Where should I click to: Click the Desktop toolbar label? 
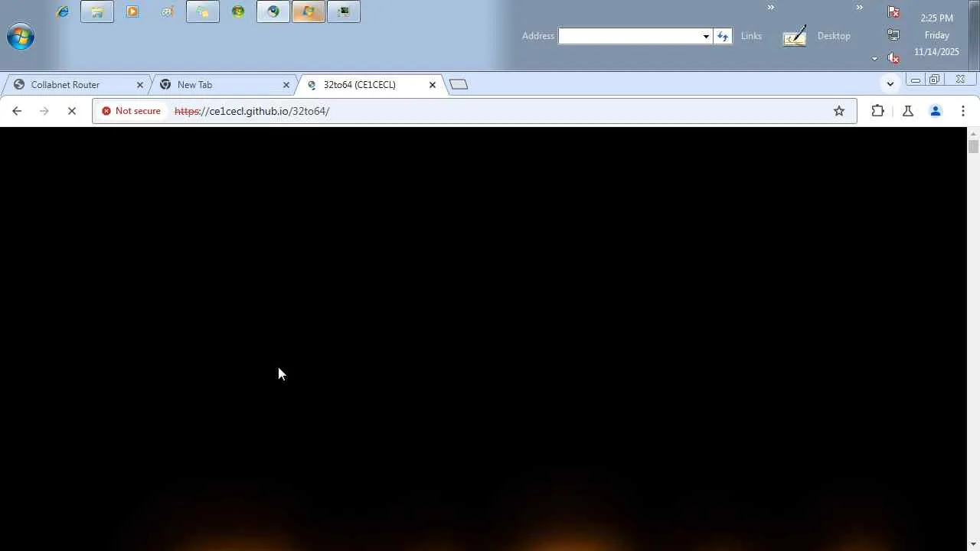point(834,36)
